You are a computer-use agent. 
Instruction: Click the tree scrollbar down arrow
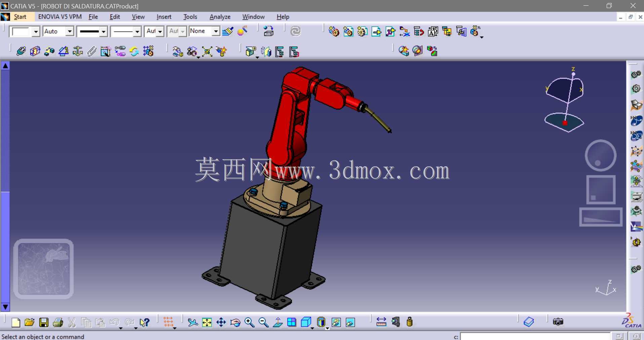[5, 307]
